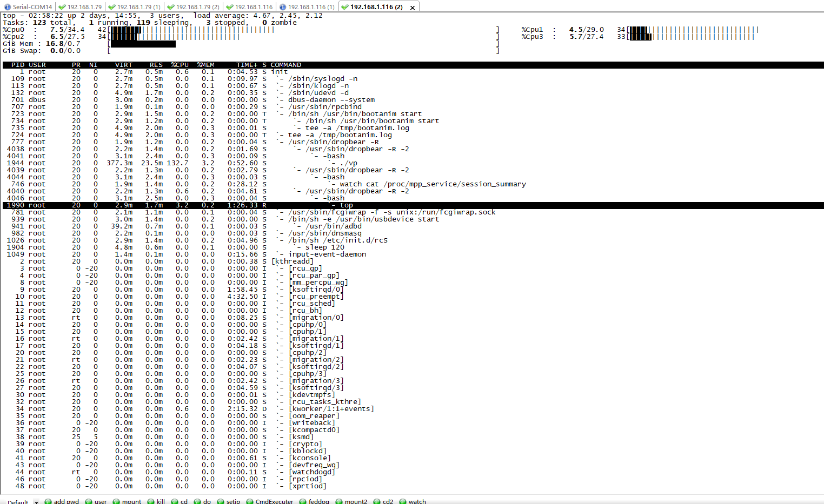The height and width of the screenshot is (504, 824).
Task: Click the TIME+ column header
Action: point(247,65)
